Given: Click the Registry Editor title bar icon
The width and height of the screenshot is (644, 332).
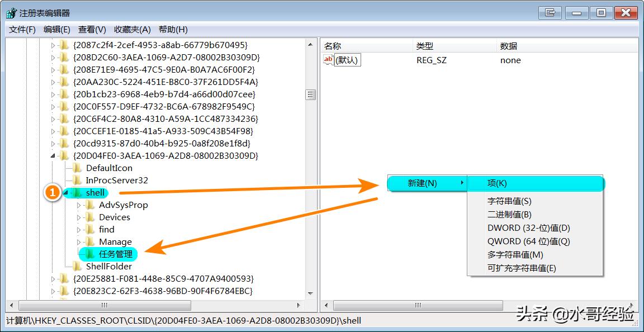Looking at the screenshot, I should [12, 13].
